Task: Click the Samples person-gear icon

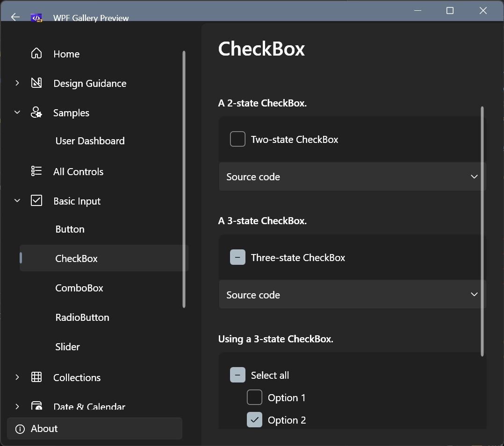Action: coord(36,113)
